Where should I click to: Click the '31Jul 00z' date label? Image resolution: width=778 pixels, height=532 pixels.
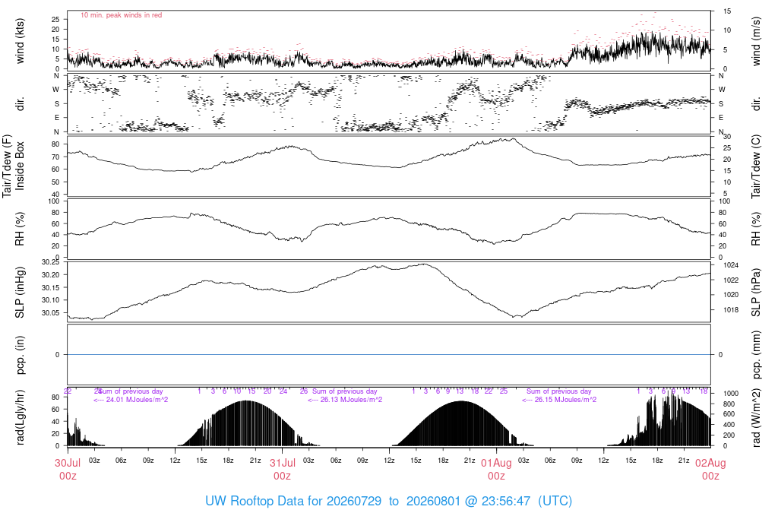point(283,469)
